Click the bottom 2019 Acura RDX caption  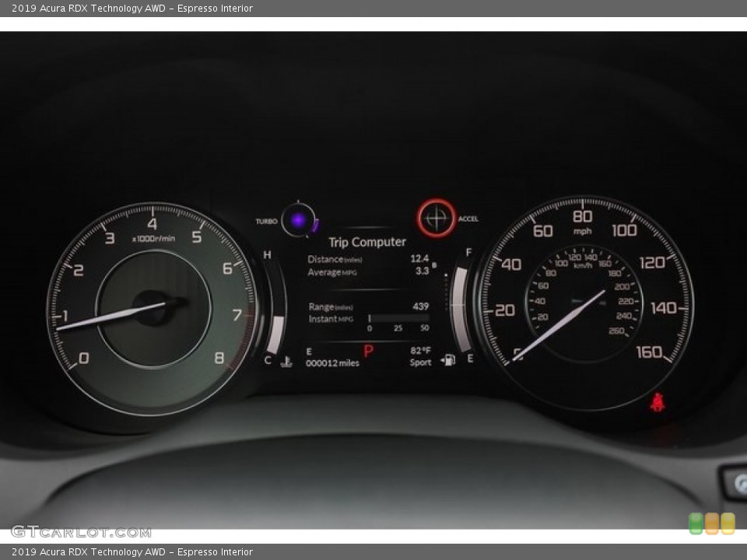point(132,552)
